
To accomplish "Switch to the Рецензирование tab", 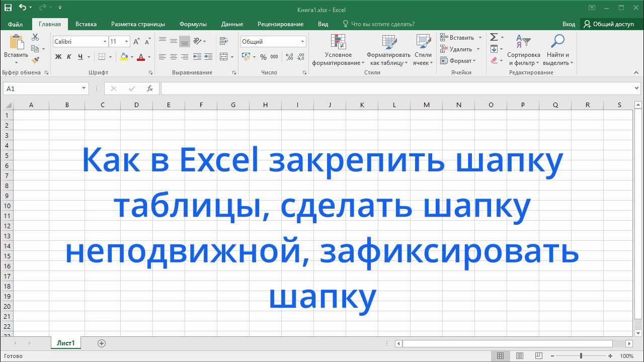I will pyautogui.click(x=280, y=24).
